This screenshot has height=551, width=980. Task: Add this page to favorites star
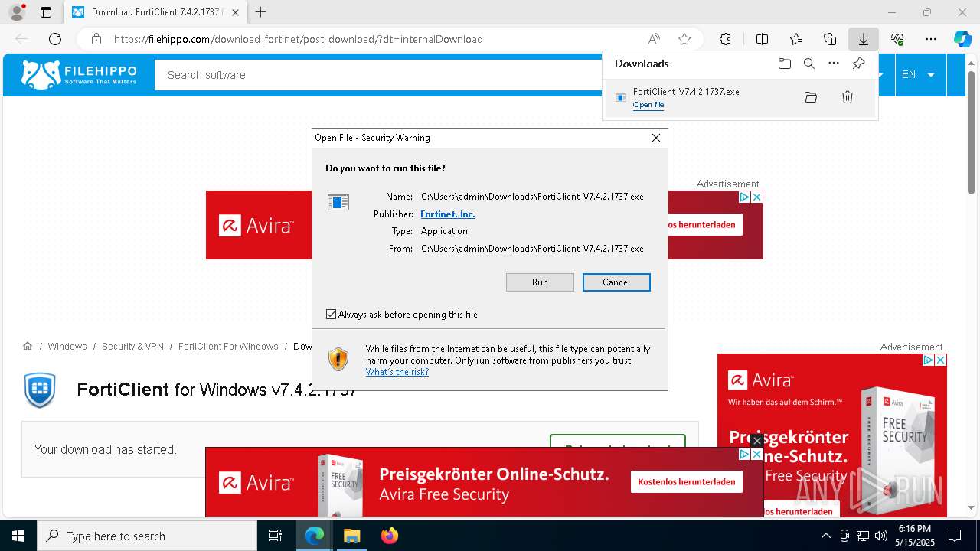(684, 39)
